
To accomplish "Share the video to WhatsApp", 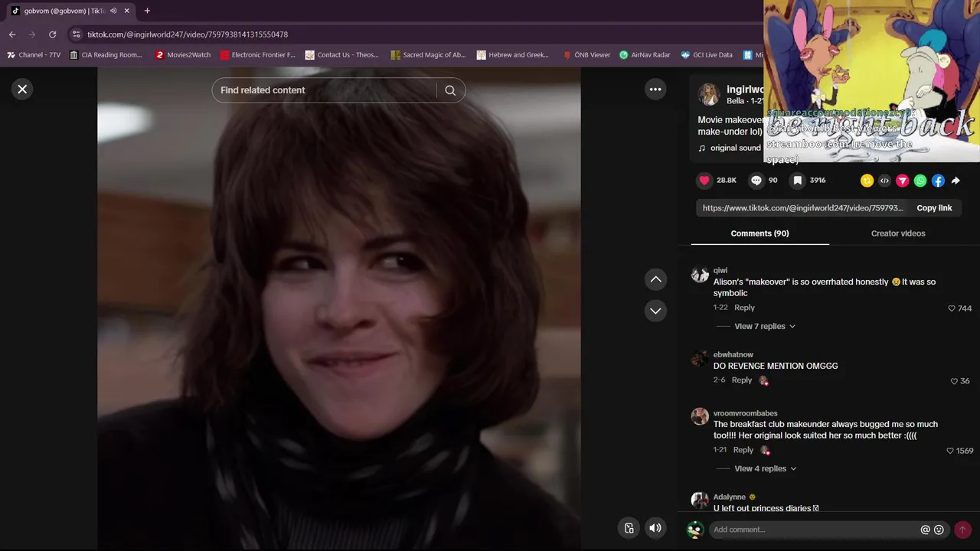I will tap(920, 181).
